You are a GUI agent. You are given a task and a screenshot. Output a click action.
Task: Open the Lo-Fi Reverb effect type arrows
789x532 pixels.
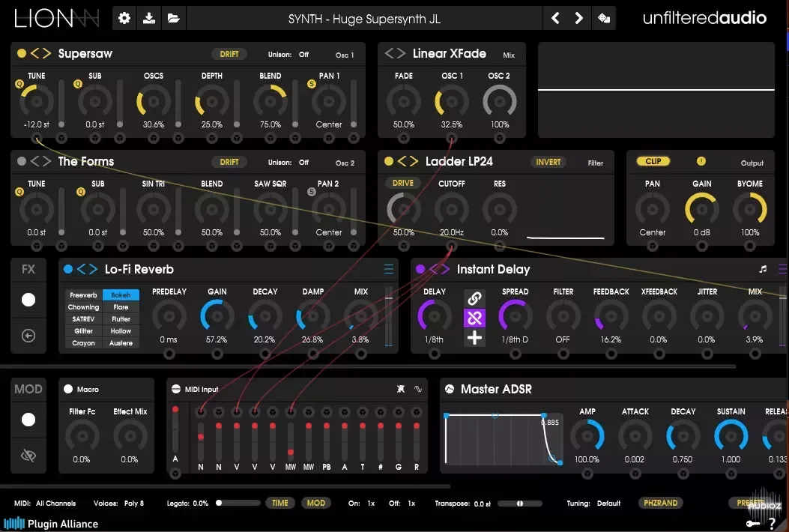87,269
